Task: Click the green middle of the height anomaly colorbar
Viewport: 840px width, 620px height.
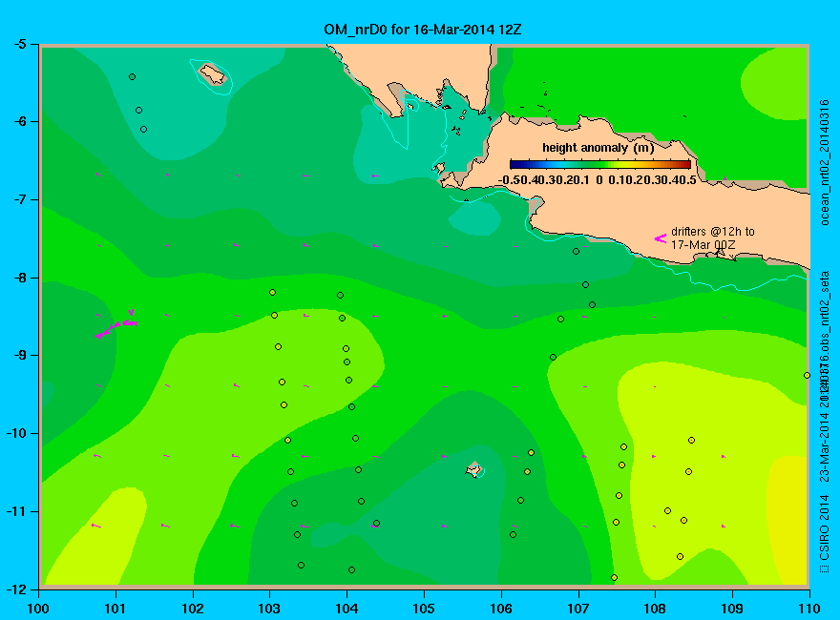Action: 600,164
